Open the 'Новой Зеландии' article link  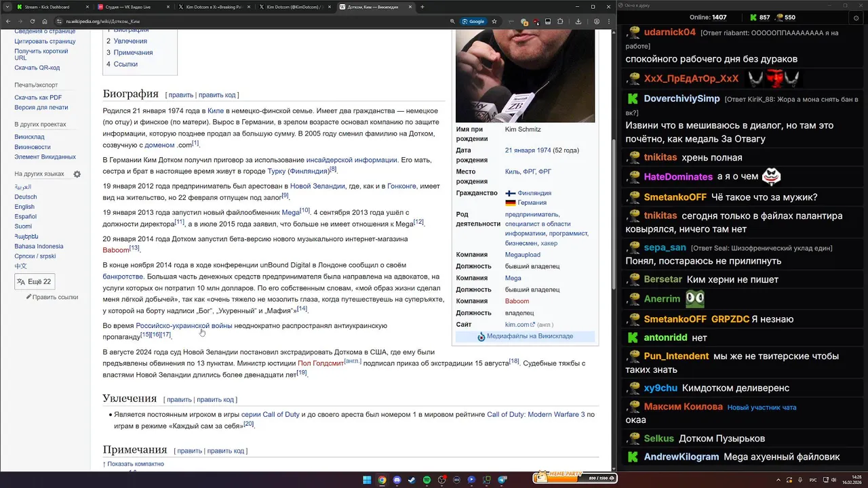tap(318, 186)
